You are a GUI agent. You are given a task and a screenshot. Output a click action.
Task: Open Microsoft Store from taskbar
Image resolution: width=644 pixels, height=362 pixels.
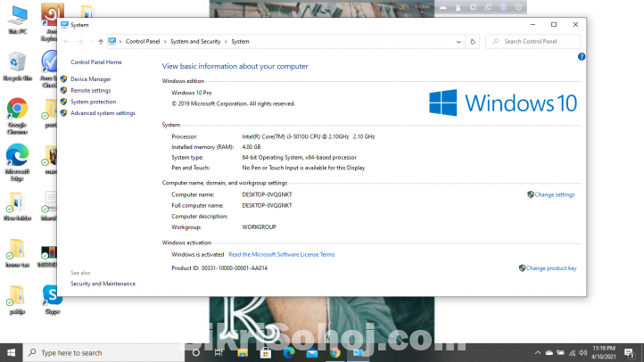click(x=266, y=352)
